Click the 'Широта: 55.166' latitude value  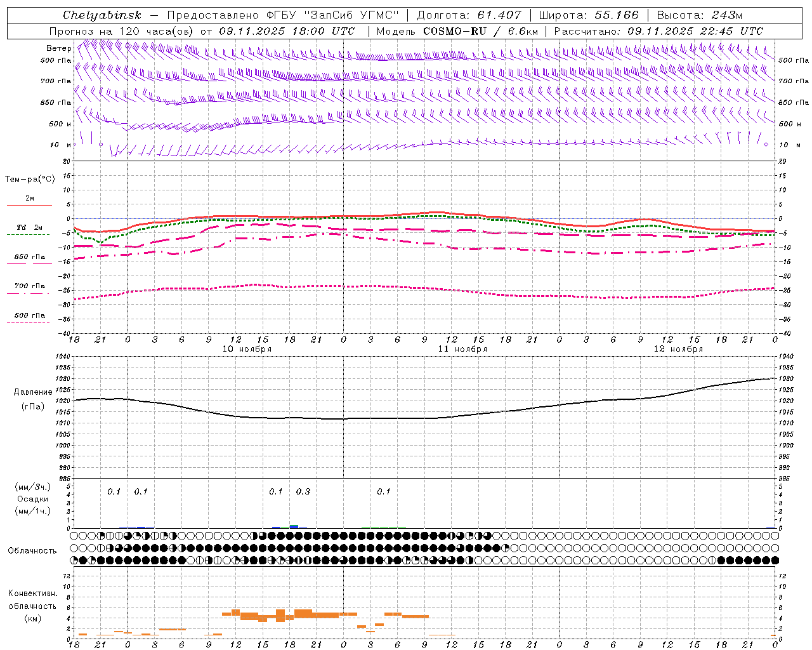click(x=589, y=15)
